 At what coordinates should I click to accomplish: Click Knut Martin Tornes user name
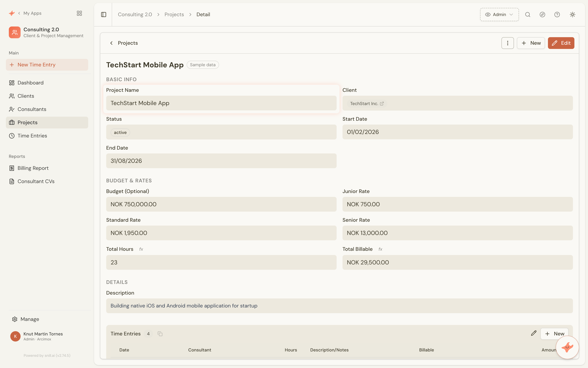[x=43, y=334]
